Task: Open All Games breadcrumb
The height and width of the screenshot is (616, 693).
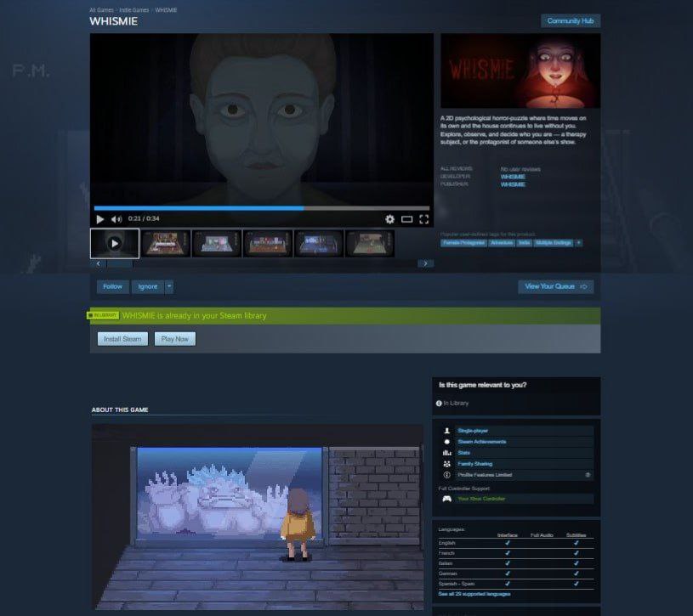Action: tap(101, 9)
